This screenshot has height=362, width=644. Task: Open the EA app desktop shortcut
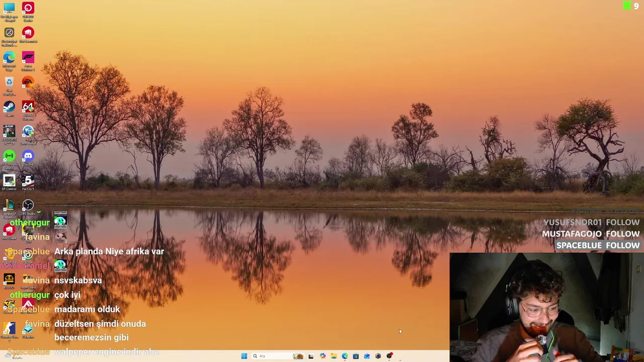pos(28,84)
